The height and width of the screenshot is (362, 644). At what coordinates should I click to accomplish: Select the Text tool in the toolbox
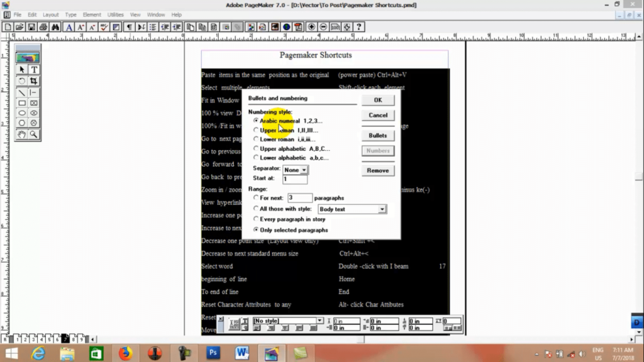click(x=34, y=70)
